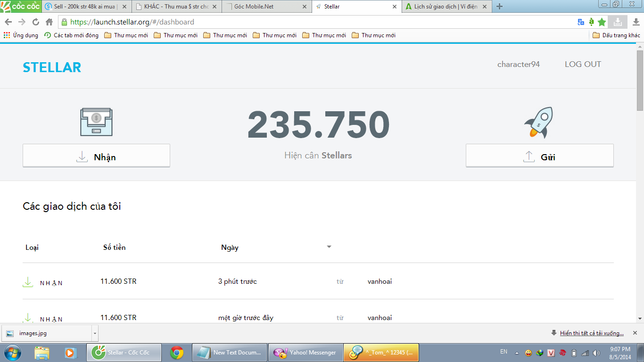Click the address bar URL field
644x362 pixels.
[316, 22]
